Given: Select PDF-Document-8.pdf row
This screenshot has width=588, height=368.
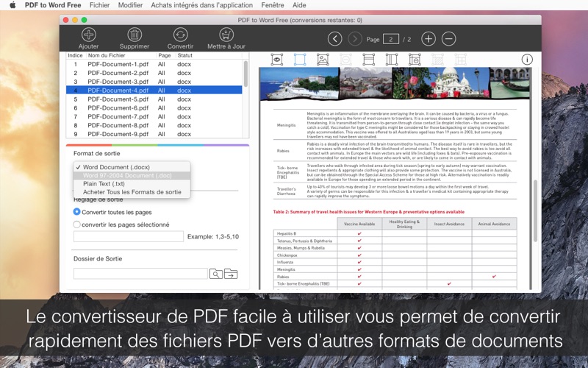Looking at the screenshot, I should (x=154, y=125).
